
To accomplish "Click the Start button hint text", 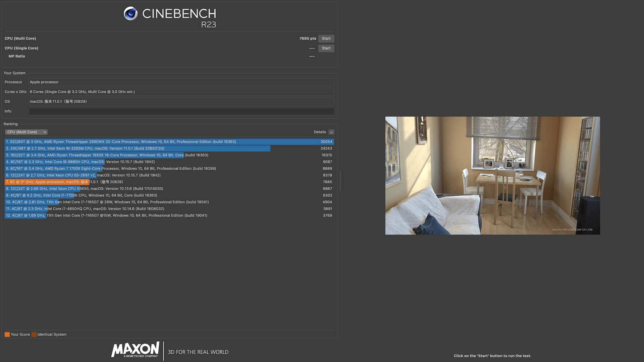I will (x=492, y=356).
